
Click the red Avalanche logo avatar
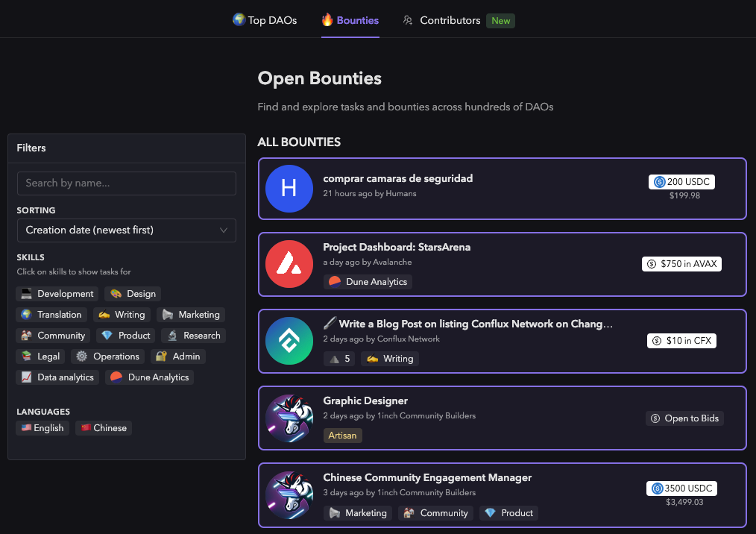click(x=289, y=264)
